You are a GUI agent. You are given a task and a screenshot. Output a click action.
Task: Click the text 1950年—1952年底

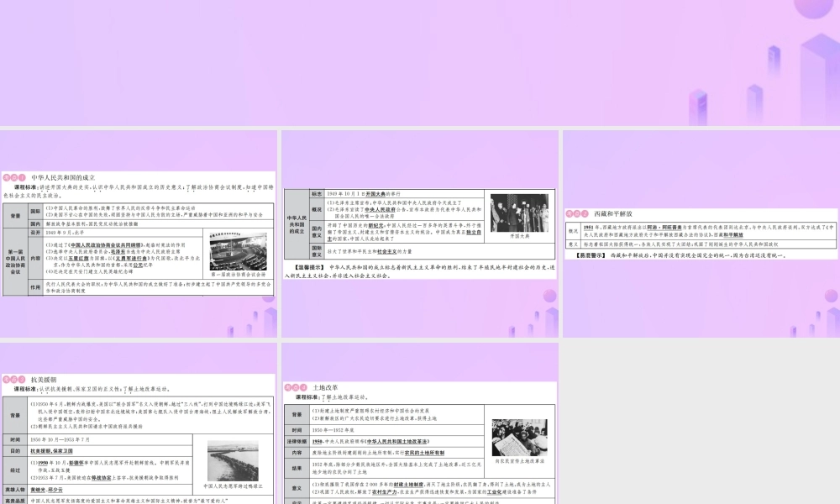click(x=333, y=430)
